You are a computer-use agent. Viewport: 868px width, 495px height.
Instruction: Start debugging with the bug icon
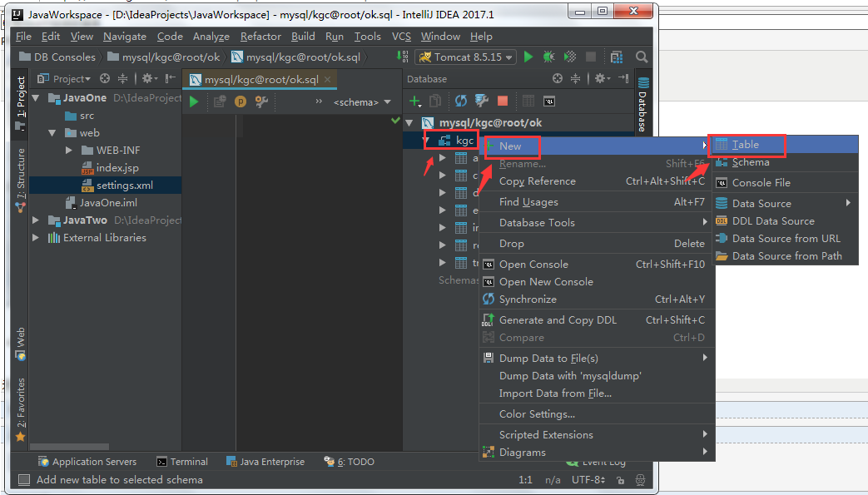548,57
